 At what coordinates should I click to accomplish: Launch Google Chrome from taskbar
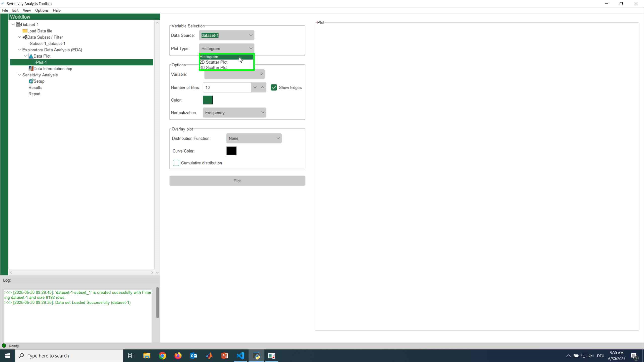click(x=163, y=356)
